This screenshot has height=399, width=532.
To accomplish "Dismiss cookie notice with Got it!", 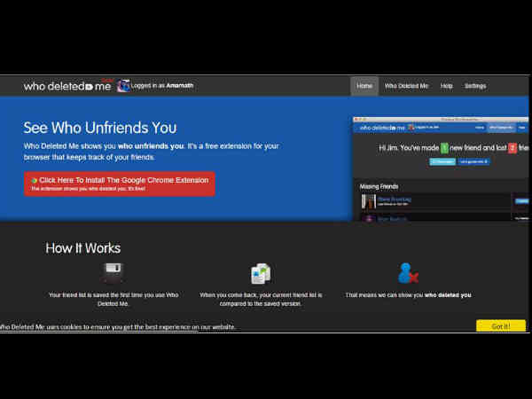I will coord(501,326).
